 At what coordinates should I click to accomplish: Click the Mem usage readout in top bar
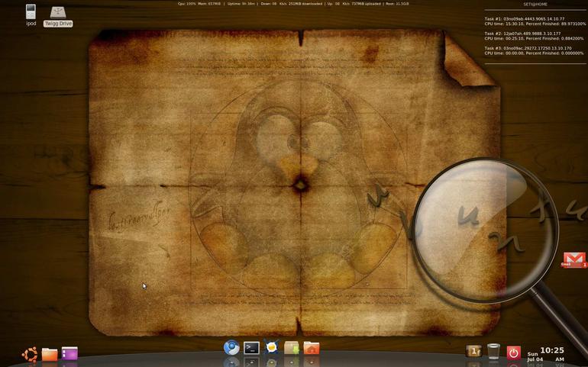(x=209, y=4)
